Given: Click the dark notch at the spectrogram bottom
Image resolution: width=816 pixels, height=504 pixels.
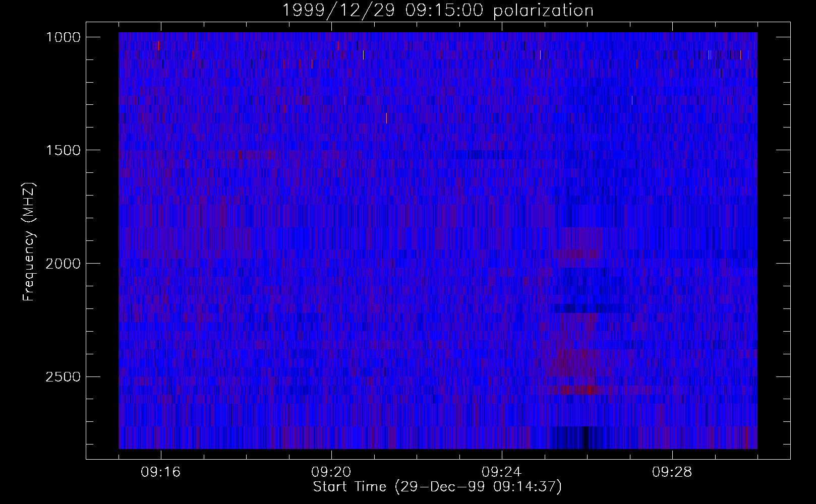Looking at the screenshot, I should coord(585,437).
